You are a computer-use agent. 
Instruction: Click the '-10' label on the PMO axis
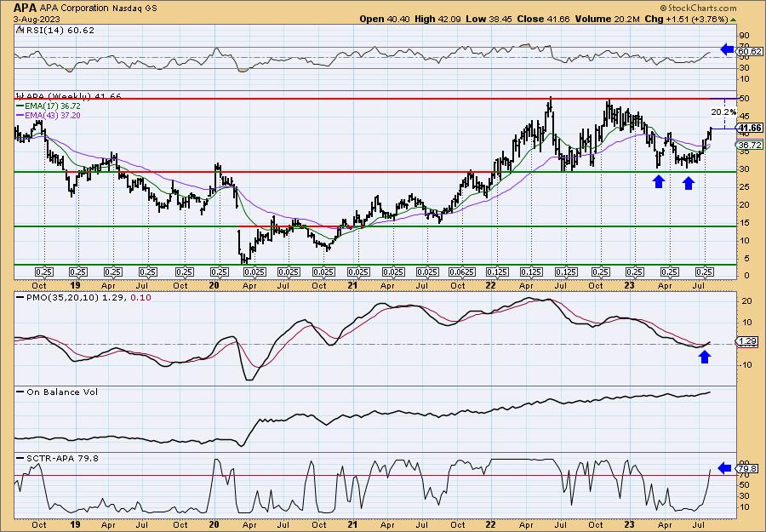click(745, 364)
